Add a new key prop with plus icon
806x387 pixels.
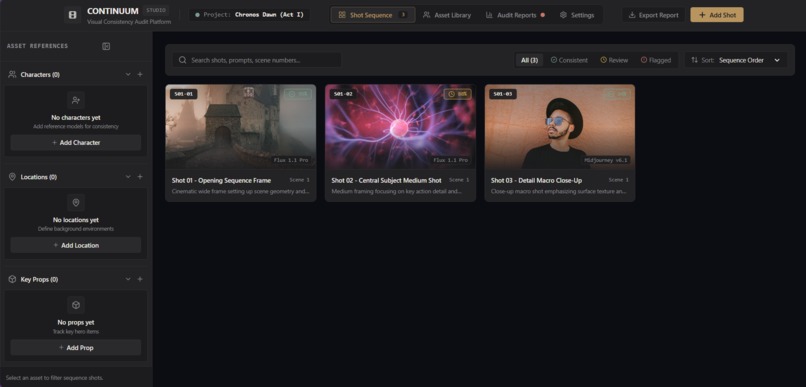pos(140,279)
